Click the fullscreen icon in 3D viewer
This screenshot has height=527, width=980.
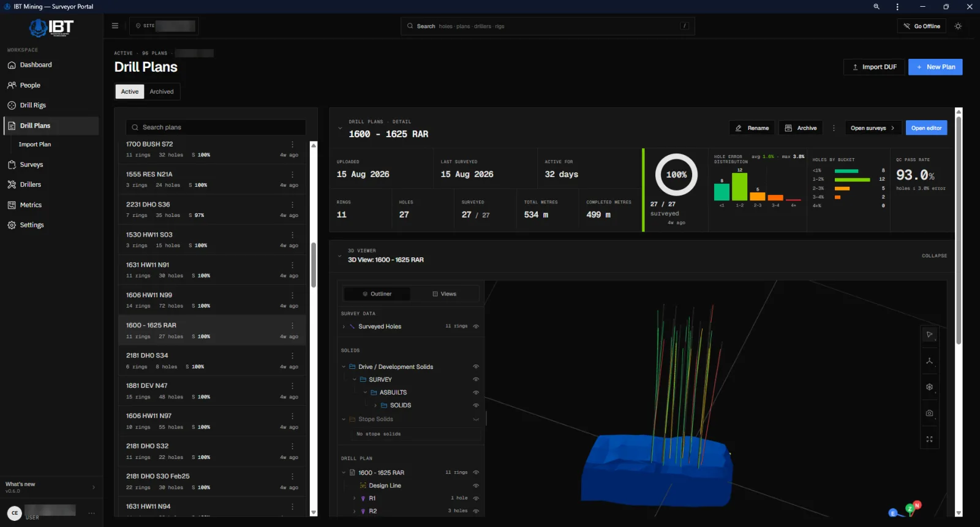coord(929,439)
